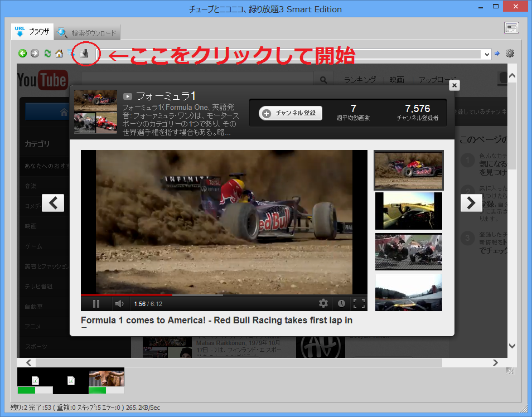Mute the video with the speaker icon
532x417 pixels.
tap(119, 303)
